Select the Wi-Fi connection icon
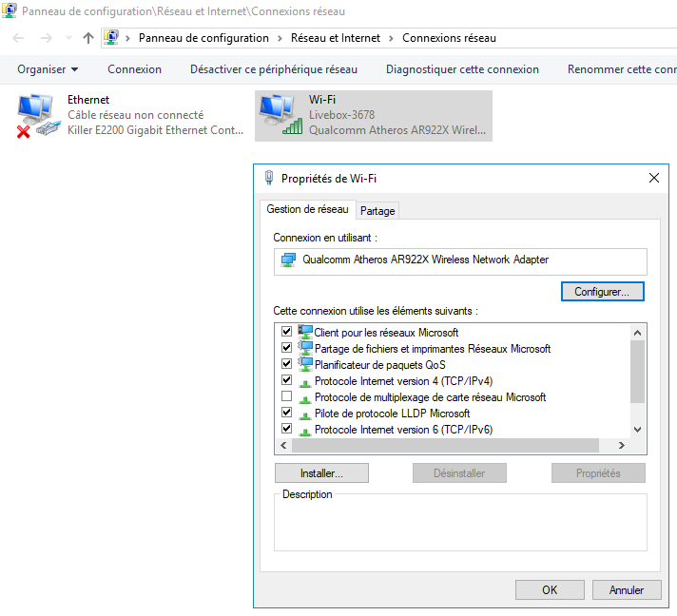Image resolution: width=677 pixels, height=616 pixels. (279, 115)
